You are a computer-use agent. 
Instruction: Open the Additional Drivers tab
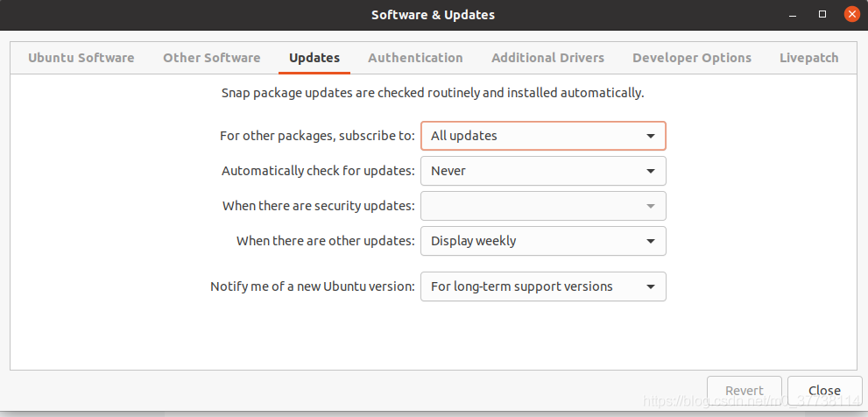548,58
